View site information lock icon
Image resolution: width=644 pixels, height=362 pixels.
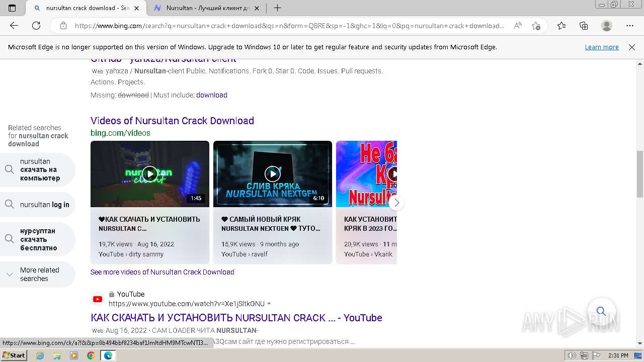pos(63,26)
